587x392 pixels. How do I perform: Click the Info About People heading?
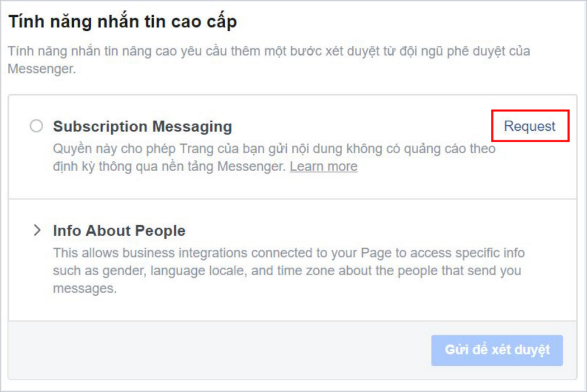[x=119, y=230]
